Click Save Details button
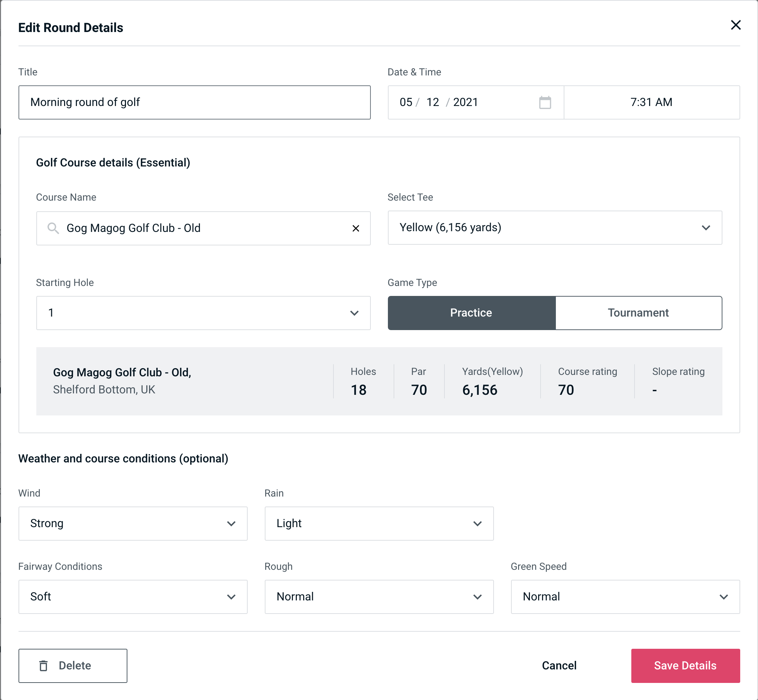The height and width of the screenshot is (700, 758). 685,665
